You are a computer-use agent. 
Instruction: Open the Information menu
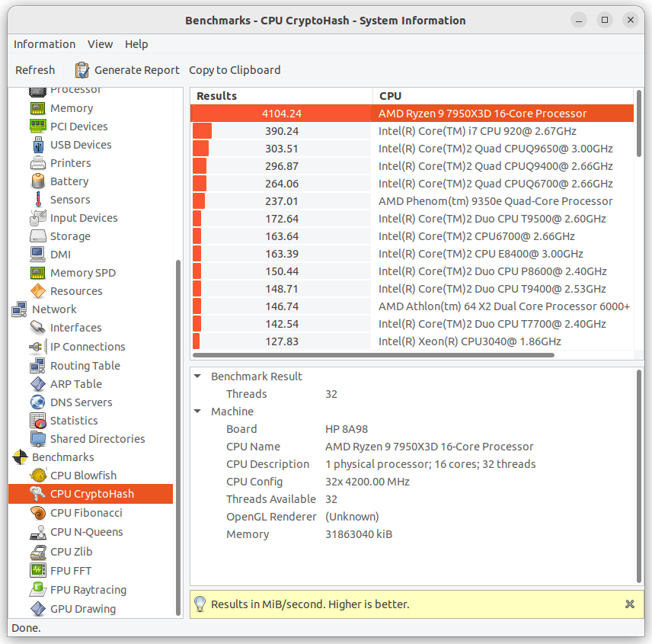click(44, 44)
